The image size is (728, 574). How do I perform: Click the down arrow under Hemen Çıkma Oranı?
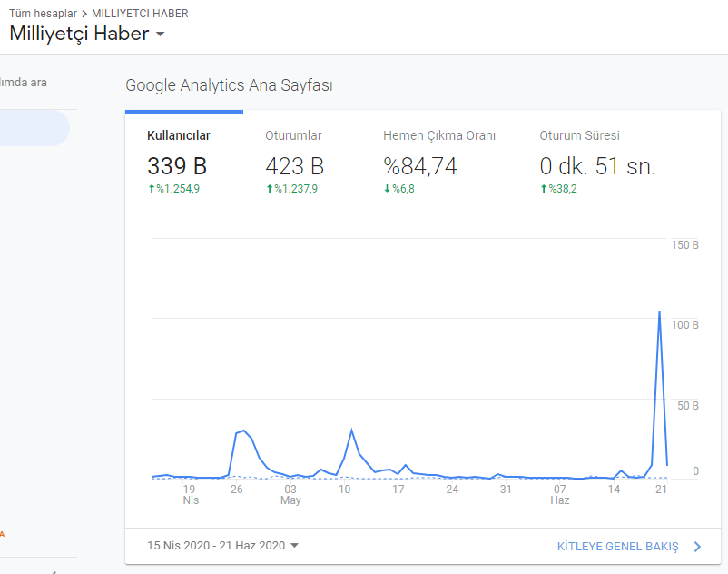point(387,189)
